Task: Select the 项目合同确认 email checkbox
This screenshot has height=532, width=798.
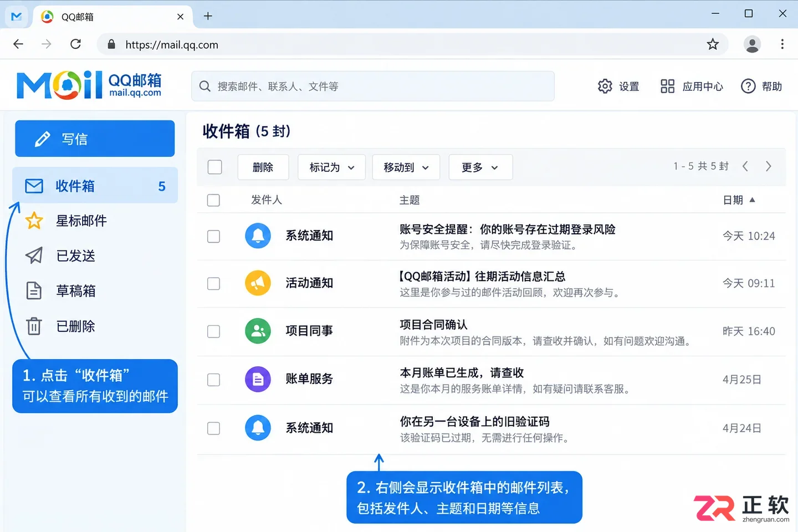Action: (x=213, y=331)
